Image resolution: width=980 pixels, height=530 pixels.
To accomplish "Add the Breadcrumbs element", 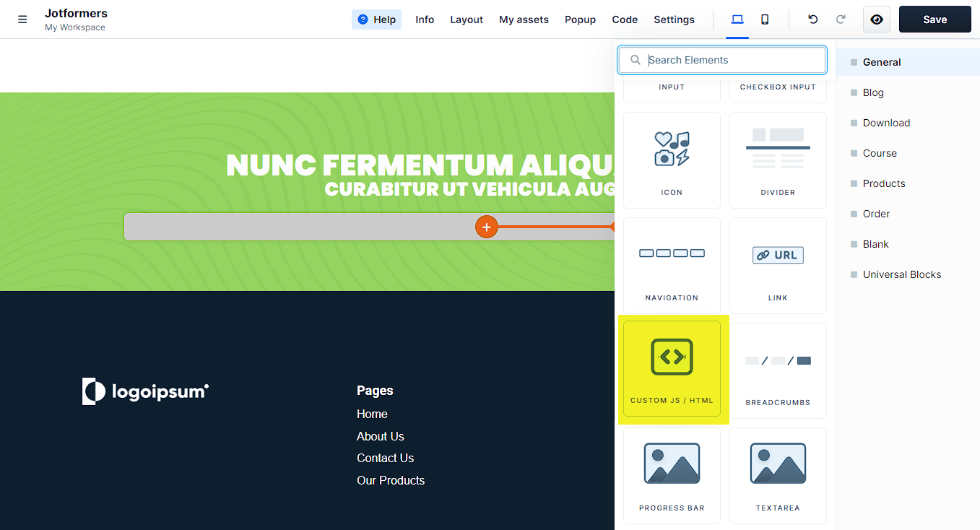I will coord(778,370).
